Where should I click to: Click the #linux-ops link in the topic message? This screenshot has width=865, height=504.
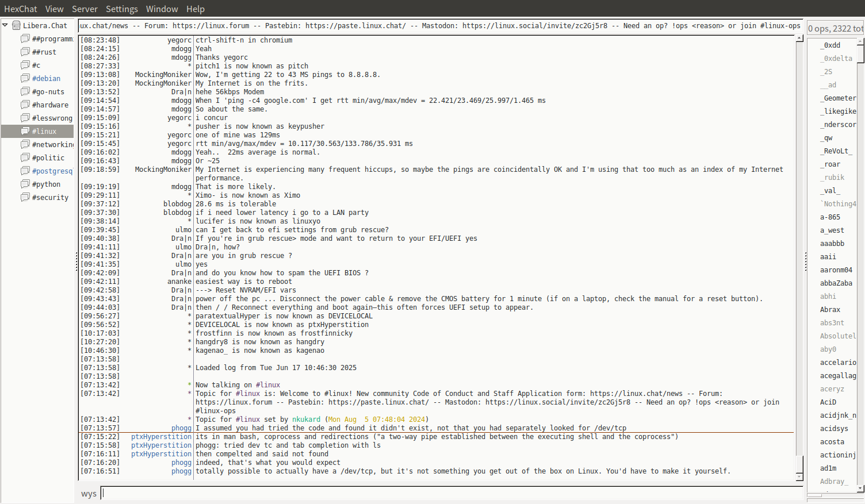click(x=215, y=411)
